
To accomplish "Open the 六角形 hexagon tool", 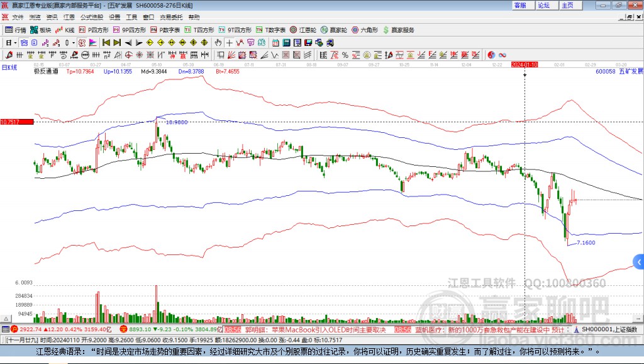I will [365, 30].
